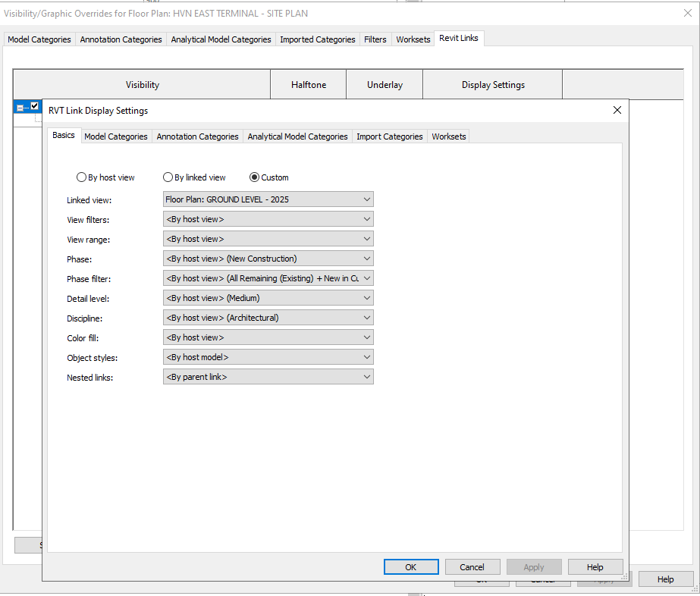Image resolution: width=700 pixels, height=596 pixels.
Task: Open the Detail level dropdown
Action: pyautogui.click(x=365, y=297)
